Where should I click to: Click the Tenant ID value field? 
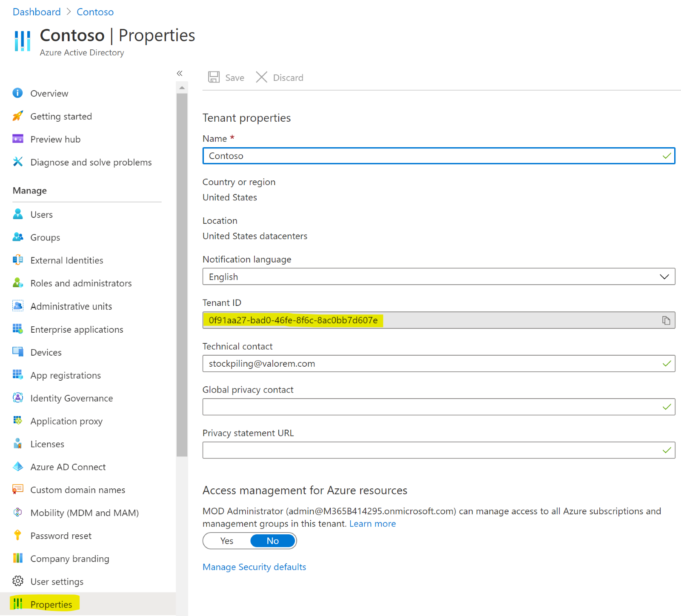click(x=439, y=320)
